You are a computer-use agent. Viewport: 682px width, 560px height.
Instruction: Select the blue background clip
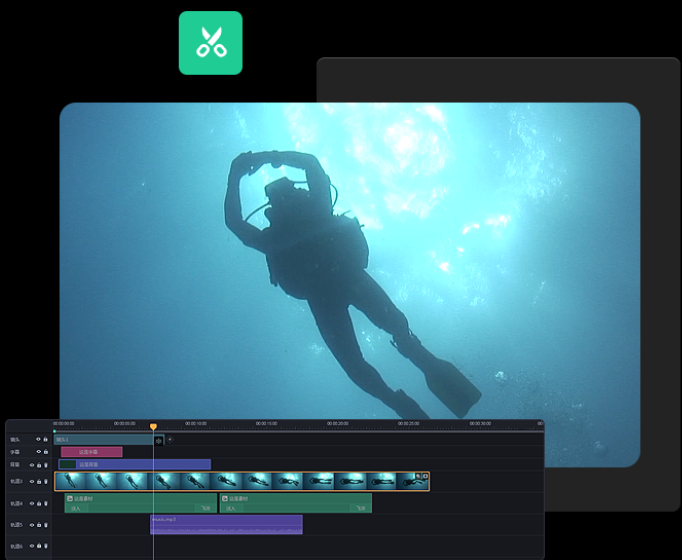tap(135, 464)
